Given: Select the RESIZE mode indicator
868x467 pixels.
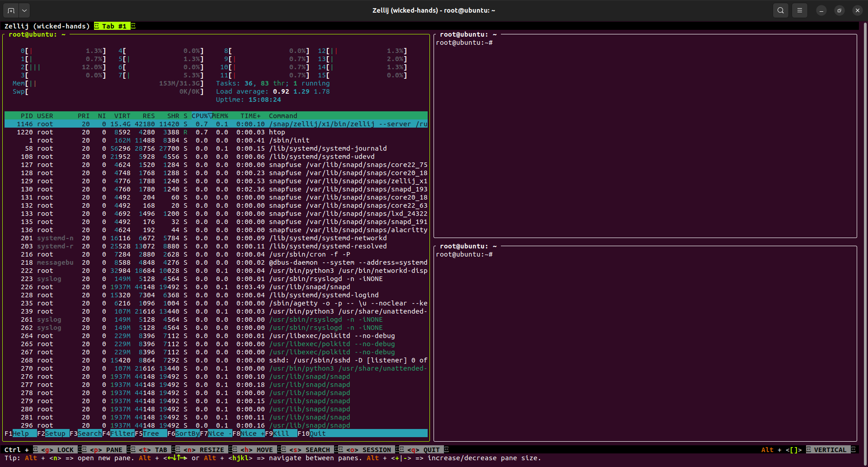Looking at the screenshot, I should (204, 449).
